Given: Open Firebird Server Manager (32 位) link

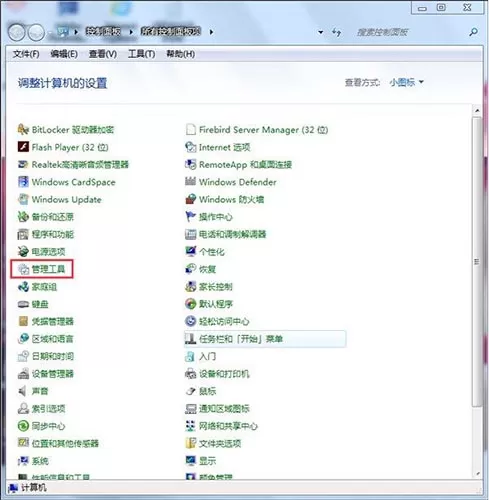Looking at the screenshot, I should coord(263,130).
